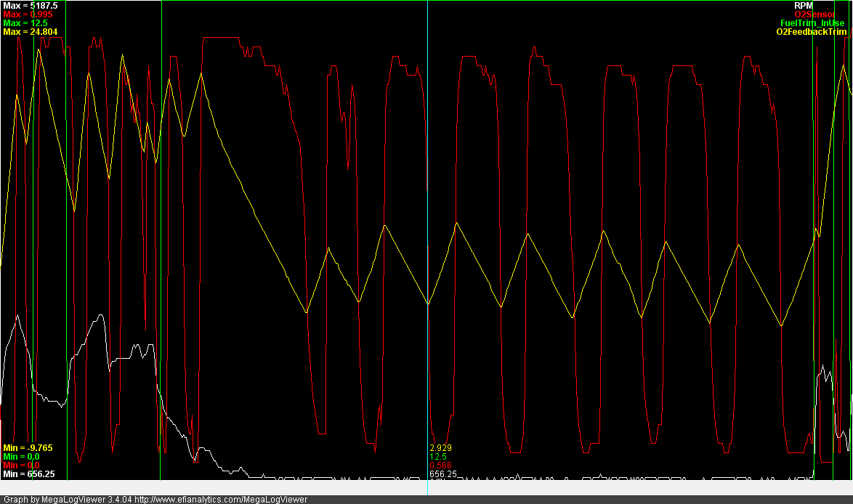Click the red Max = 0.995 label
Viewport: 853px width, 504px height.
tap(28, 14)
